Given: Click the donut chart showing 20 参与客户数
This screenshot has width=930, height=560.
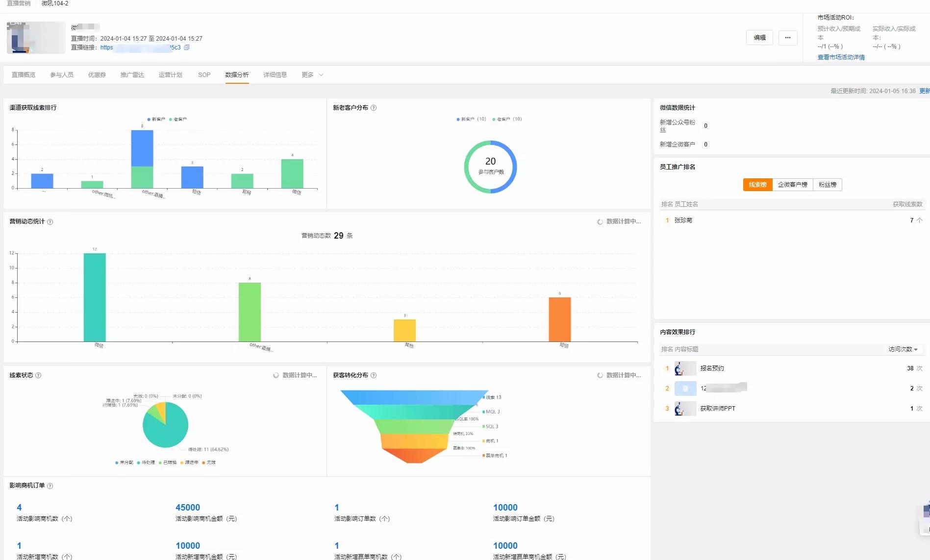Looking at the screenshot, I should 490,167.
